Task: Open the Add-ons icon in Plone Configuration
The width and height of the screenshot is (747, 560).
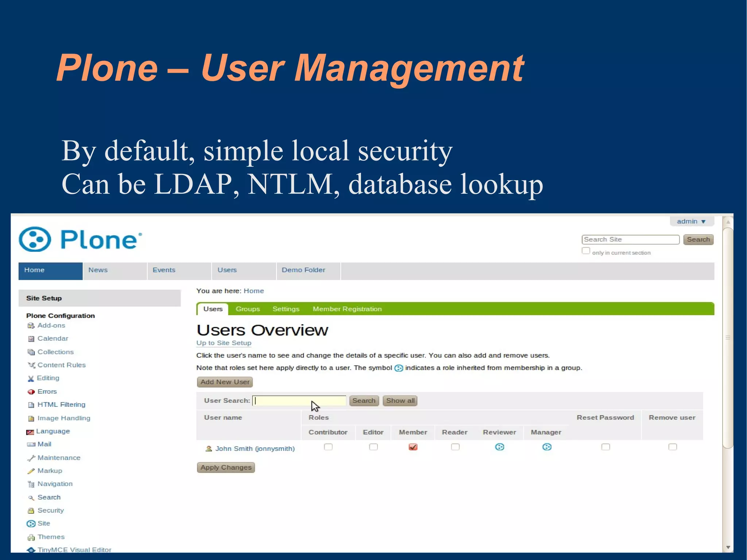Action: point(31,325)
